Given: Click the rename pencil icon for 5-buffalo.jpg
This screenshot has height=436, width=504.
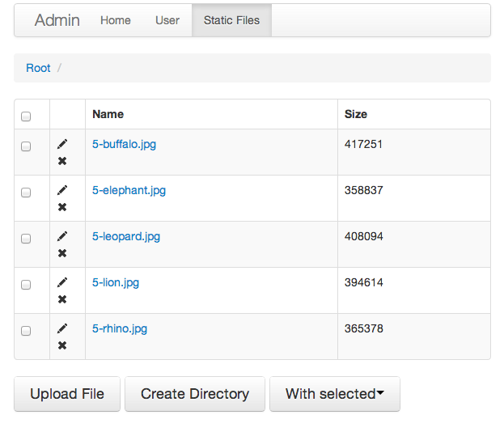Looking at the screenshot, I should [62, 144].
